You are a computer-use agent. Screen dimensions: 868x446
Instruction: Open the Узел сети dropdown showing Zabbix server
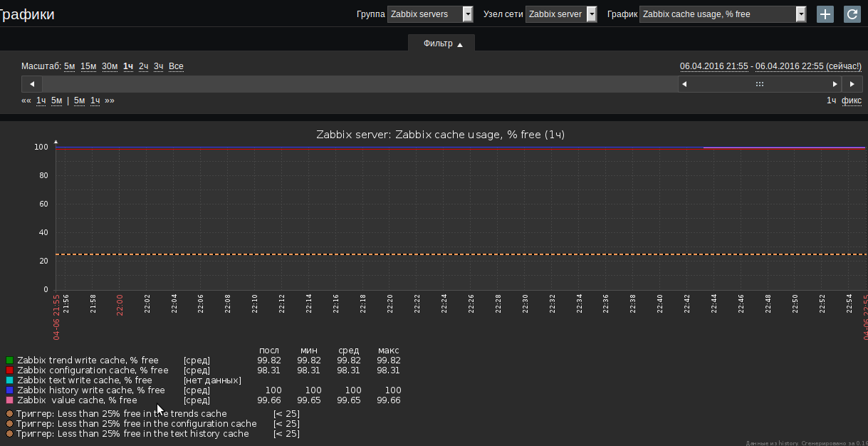[561, 14]
